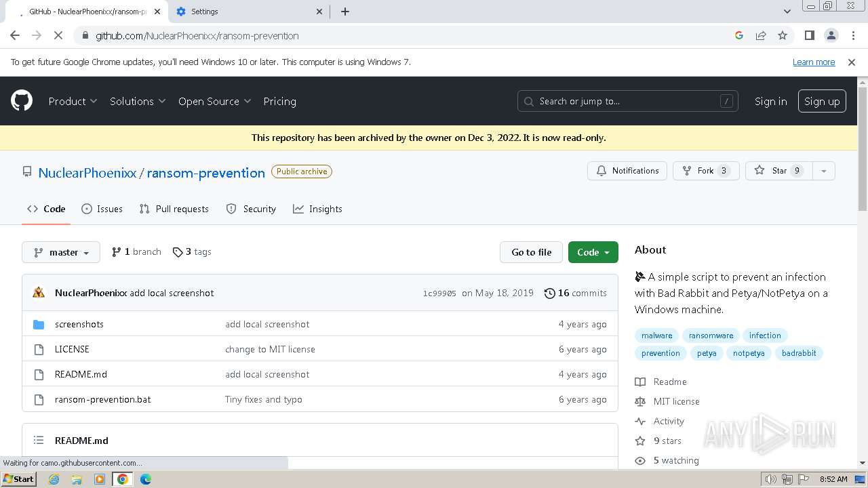Select the notpetya topic tag
The width and height of the screenshot is (868, 488).
[749, 353]
